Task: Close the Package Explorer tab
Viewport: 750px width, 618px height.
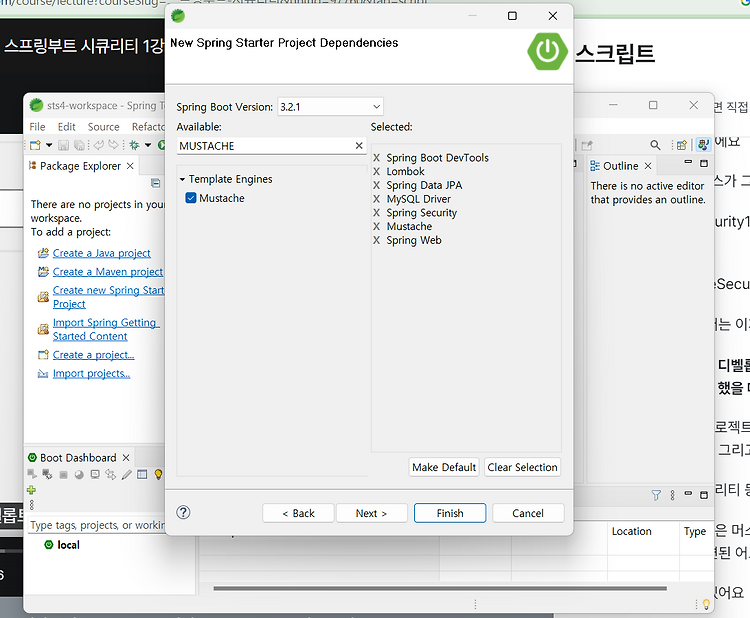Action: tap(130, 166)
